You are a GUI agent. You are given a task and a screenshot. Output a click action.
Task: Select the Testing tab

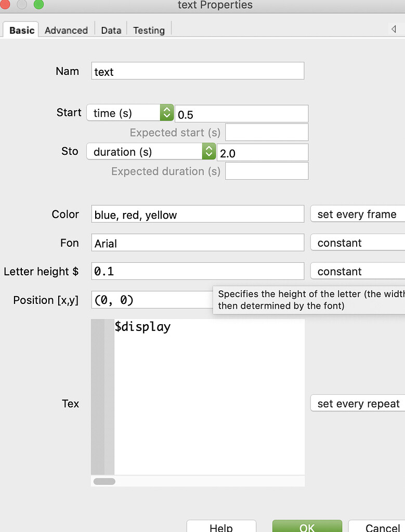coord(148,30)
